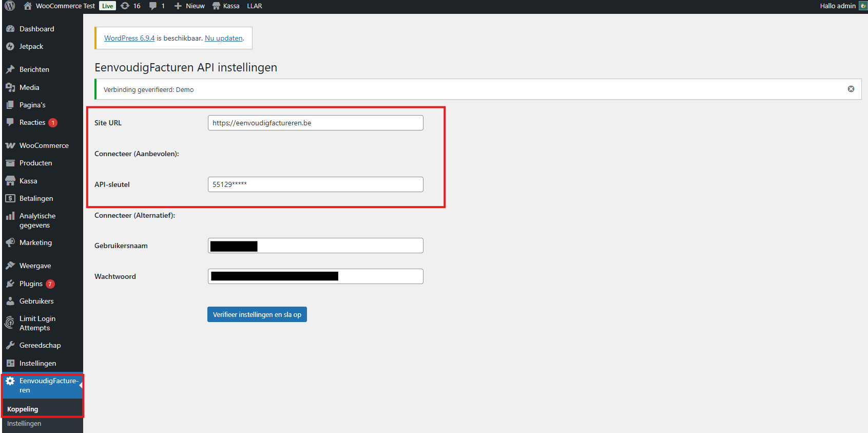Open the updates icon showing 16

(x=125, y=6)
